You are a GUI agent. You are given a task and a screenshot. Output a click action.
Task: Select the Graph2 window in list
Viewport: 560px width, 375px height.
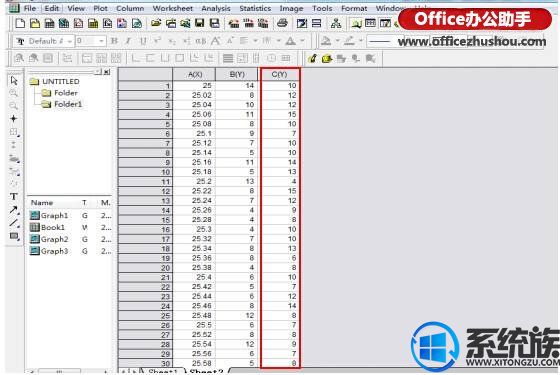[54, 239]
